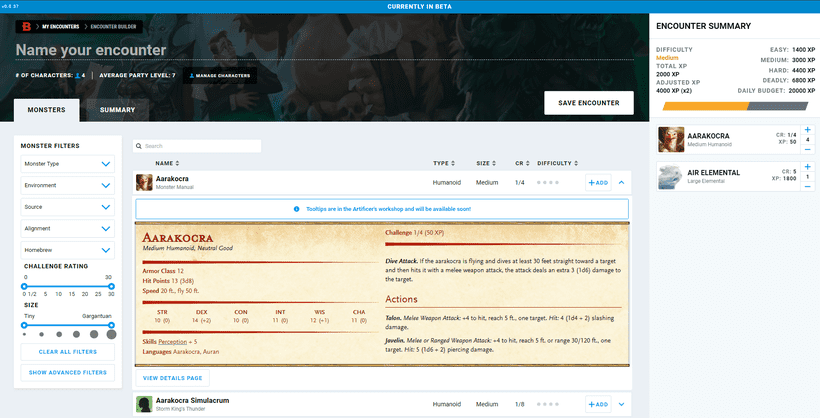Open the Monster Type filter dropdown
820x418 pixels.
click(67, 164)
